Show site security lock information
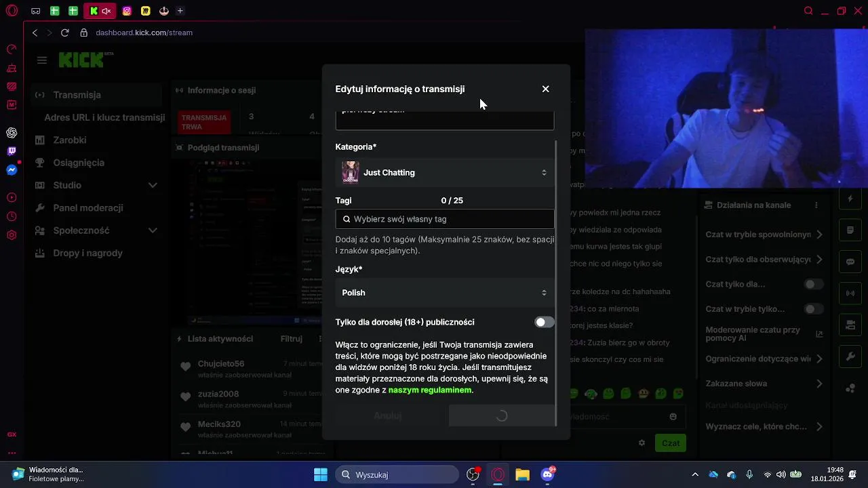The image size is (868, 488). (84, 33)
